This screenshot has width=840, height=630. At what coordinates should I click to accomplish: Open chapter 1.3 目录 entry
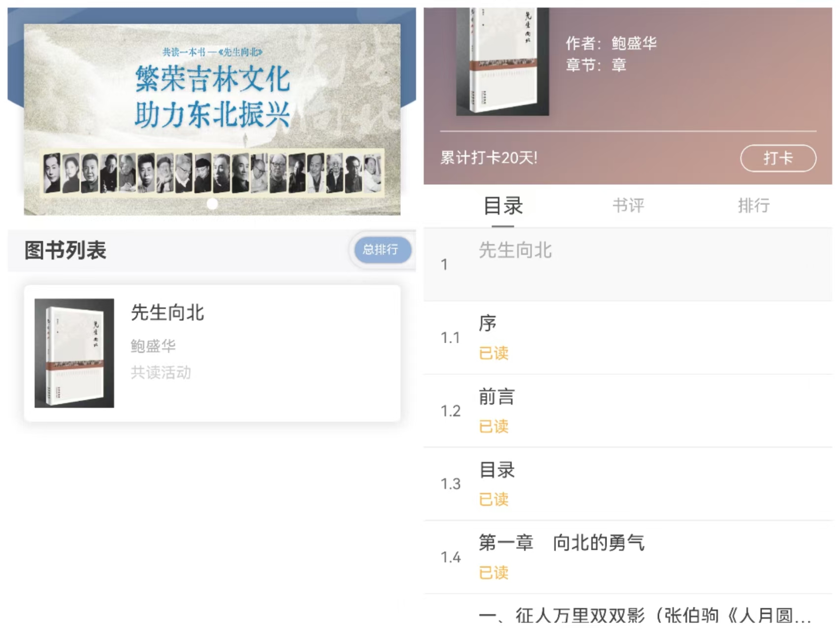[628, 484]
